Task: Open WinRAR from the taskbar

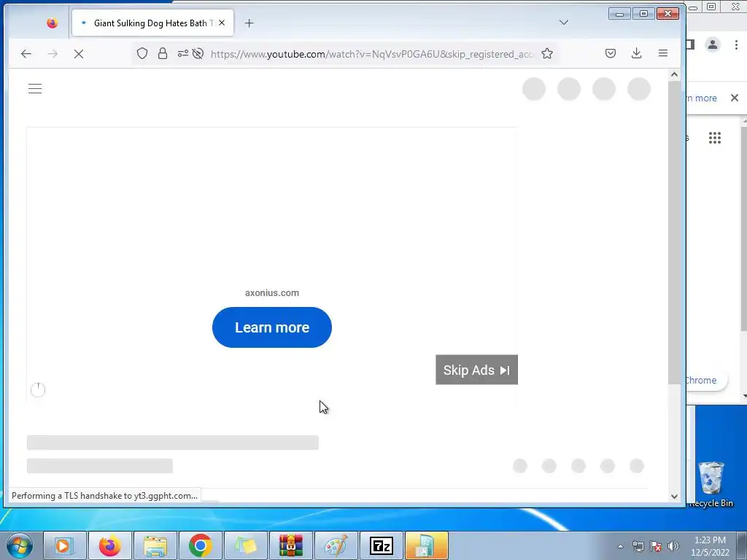Action: click(290, 545)
